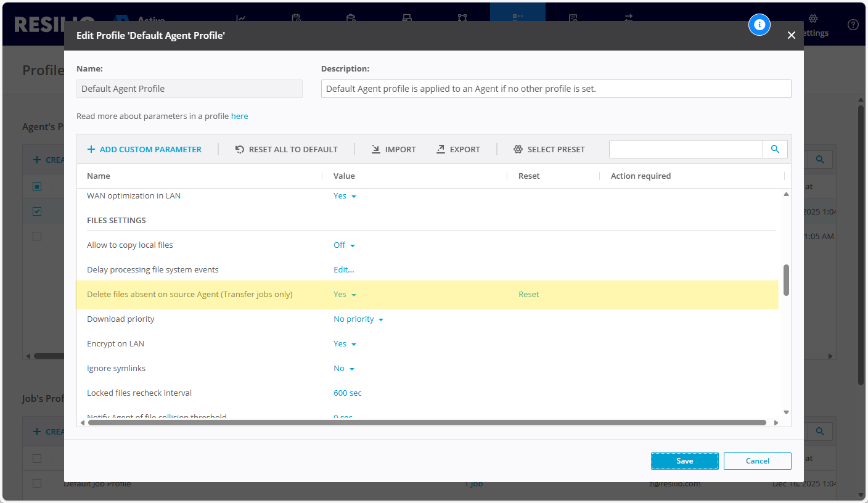The width and height of the screenshot is (868, 503).
Task: Expand the Allow to copy local files dropdown
Action: [x=344, y=245]
